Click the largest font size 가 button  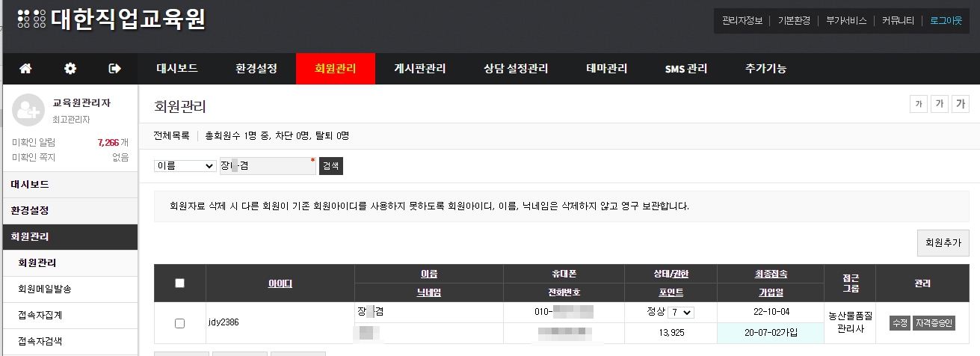(x=961, y=104)
